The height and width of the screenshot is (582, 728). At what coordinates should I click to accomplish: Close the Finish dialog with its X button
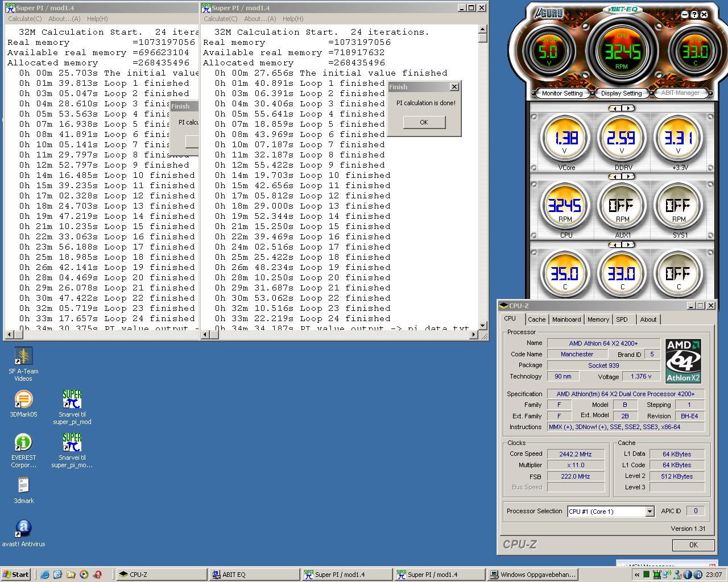[x=454, y=87]
